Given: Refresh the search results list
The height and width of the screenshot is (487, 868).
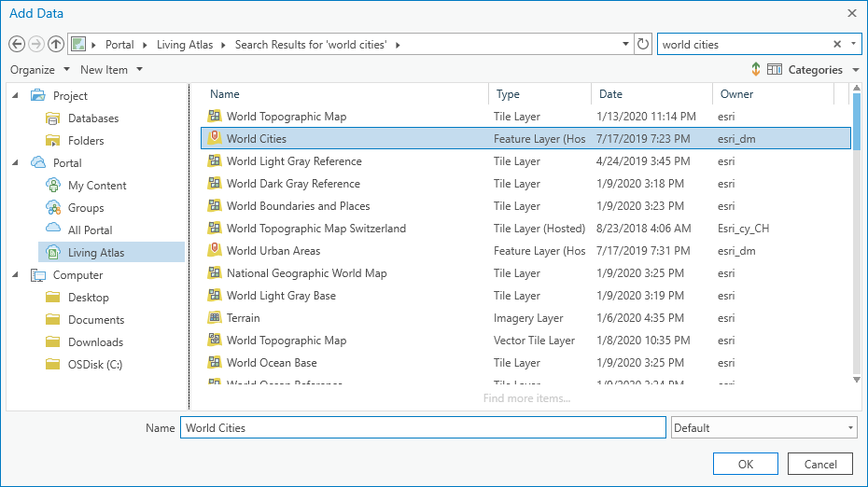Looking at the screenshot, I should (x=643, y=44).
